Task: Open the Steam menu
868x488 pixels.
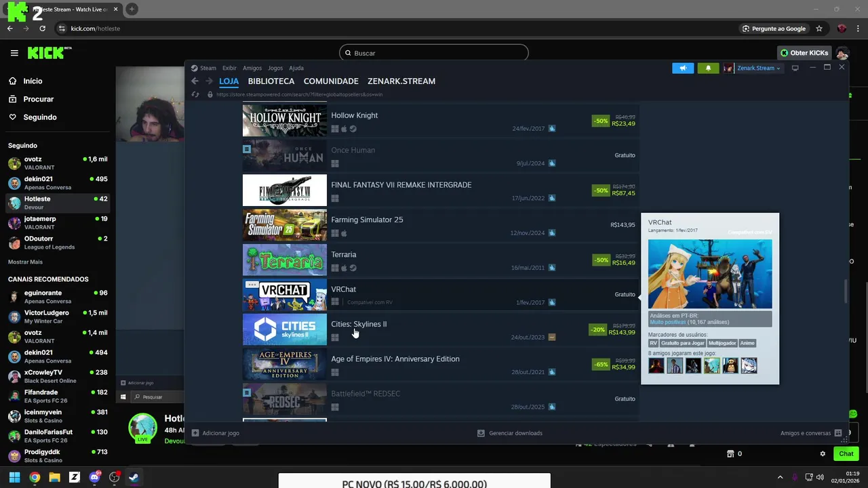Action: (x=203, y=68)
